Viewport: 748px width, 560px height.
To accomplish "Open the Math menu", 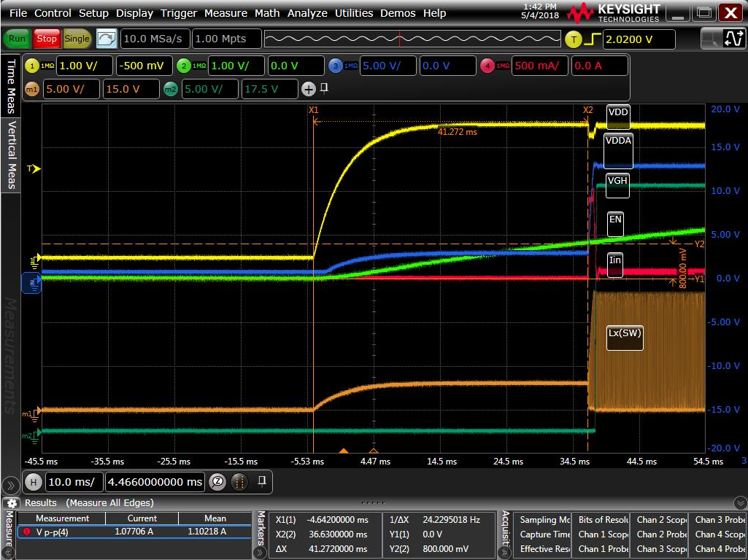I will [267, 13].
